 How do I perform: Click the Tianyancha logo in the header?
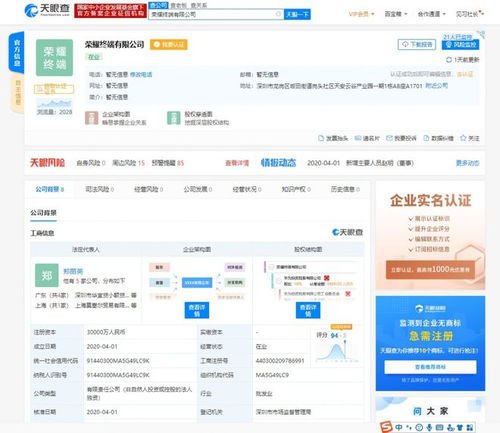coord(47,10)
